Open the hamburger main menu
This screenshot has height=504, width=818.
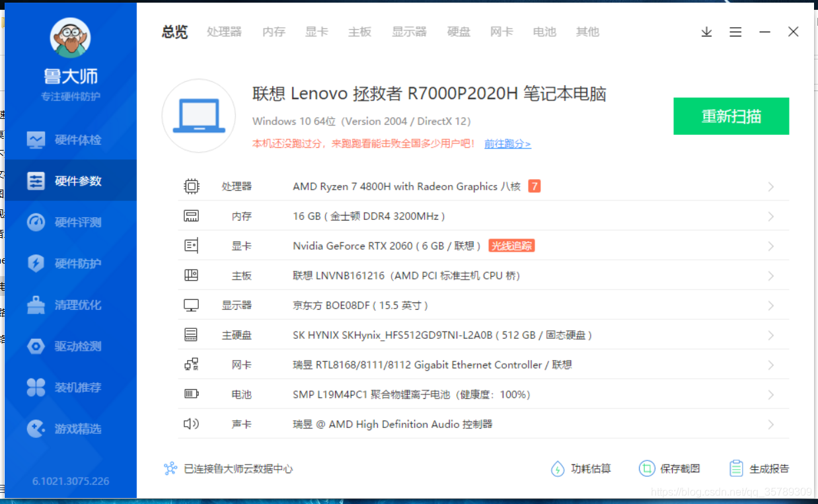[x=735, y=32]
